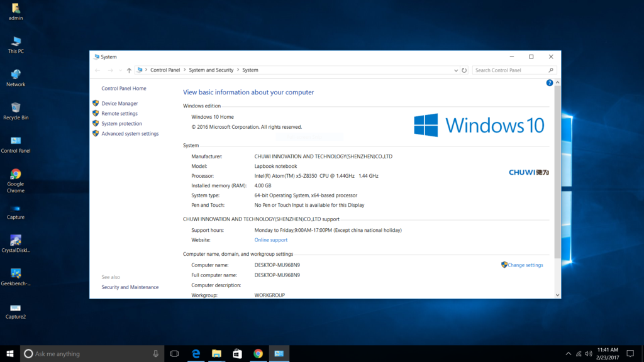
Task: Launch Microsoft Edge from the taskbar
Action: [x=196, y=353]
